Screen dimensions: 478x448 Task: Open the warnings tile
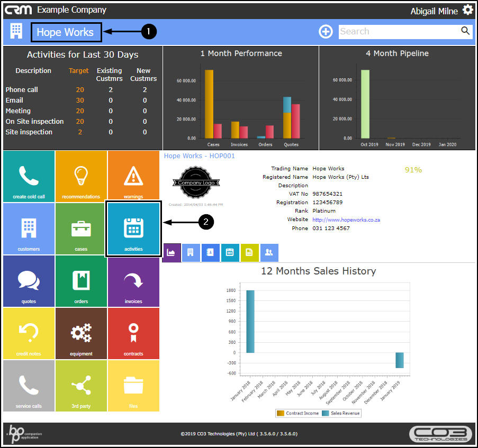(x=133, y=176)
